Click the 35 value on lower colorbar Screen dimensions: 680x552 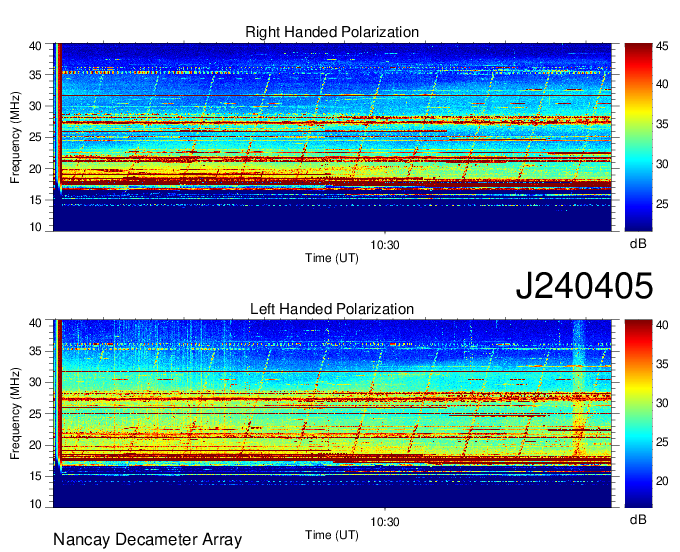tap(662, 363)
